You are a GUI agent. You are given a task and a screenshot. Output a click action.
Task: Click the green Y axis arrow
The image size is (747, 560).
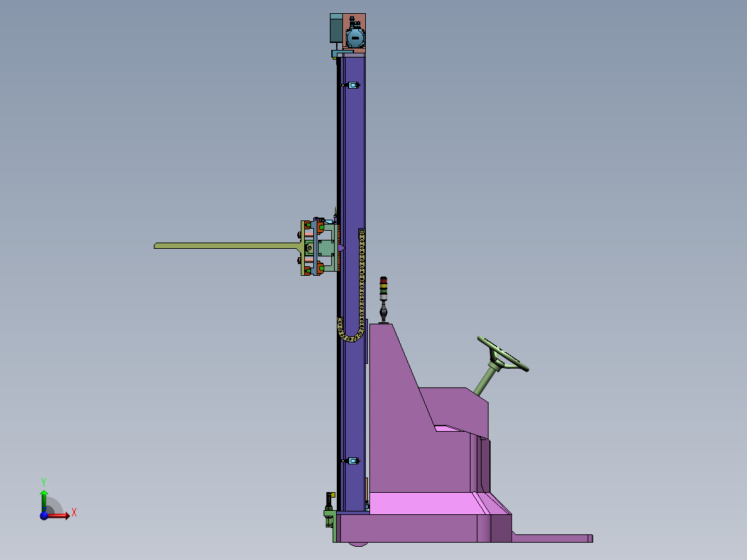44,501
